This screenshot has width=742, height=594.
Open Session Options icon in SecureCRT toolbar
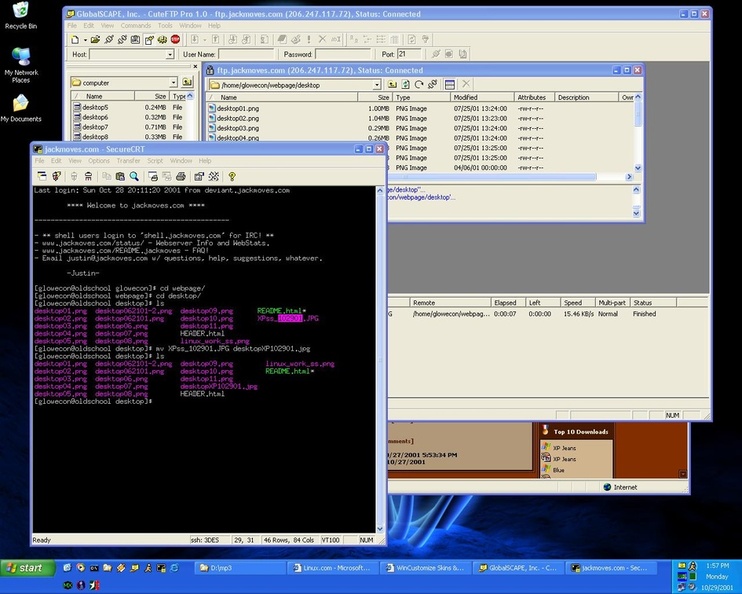pyautogui.click(x=199, y=177)
